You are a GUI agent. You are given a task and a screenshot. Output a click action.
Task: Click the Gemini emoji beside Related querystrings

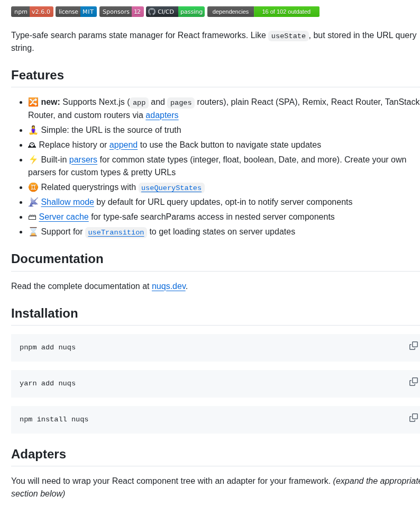pos(33,187)
